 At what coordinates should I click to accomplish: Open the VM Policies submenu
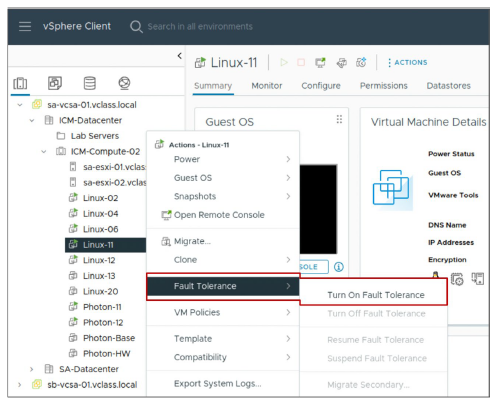223,312
